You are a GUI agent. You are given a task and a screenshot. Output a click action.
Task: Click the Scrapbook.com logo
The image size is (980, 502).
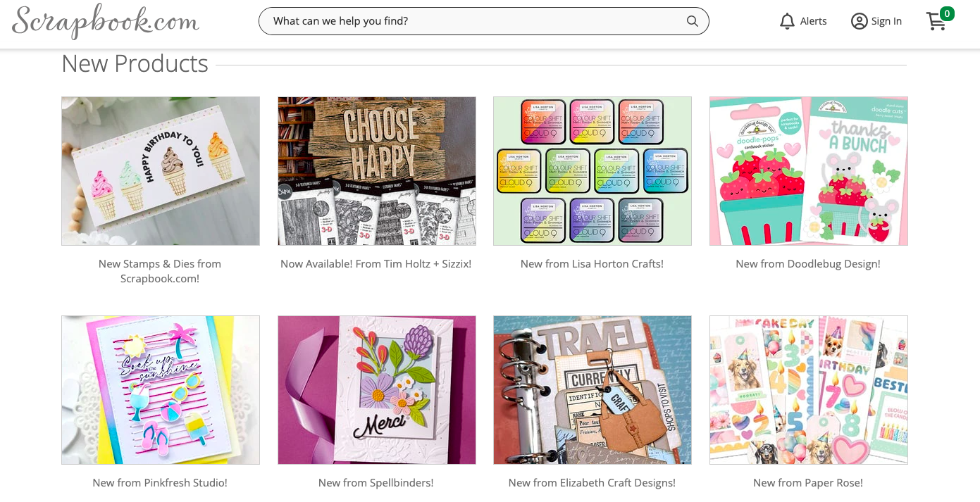[106, 21]
